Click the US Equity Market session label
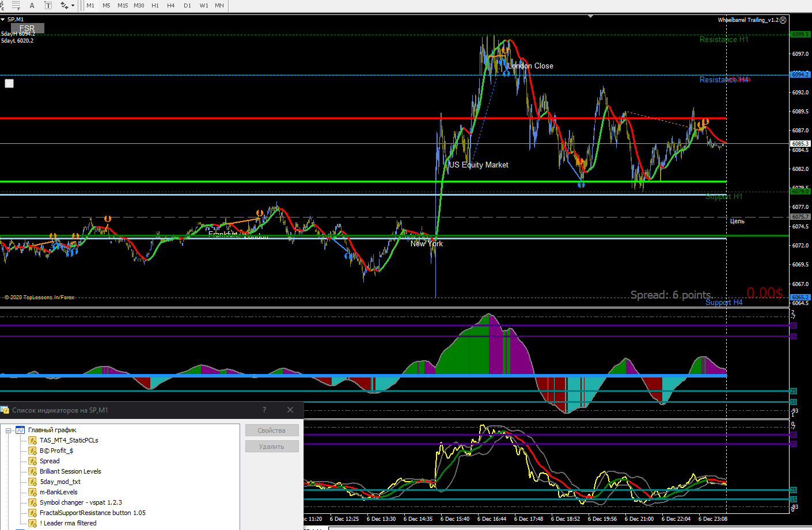This screenshot has height=530, width=812. click(479, 165)
